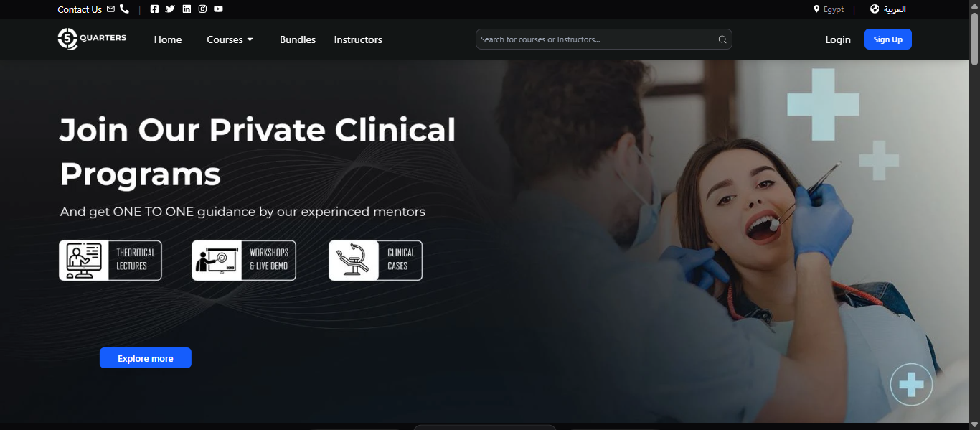The width and height of the screenshot is (980, 430).
Task: Go to the Home menu item
Action: pyautogui.click(x=168, y=39)
